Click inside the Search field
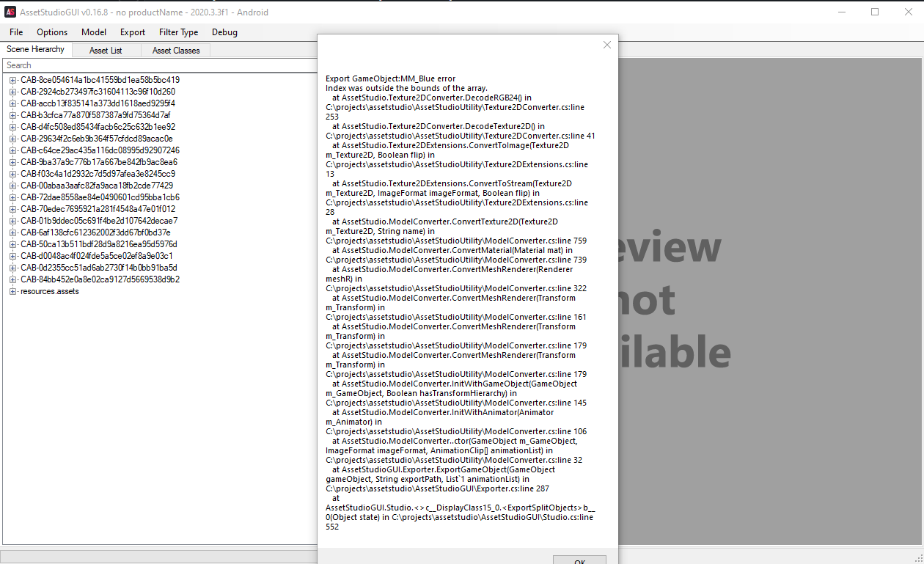This screenshot has width=924, height=564. (x=147, y=65)
